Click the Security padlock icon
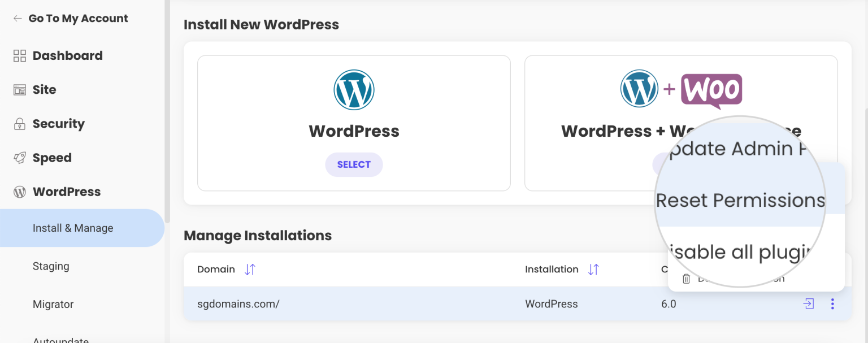Screen dimensions: 868x343 tap(20, 124)
